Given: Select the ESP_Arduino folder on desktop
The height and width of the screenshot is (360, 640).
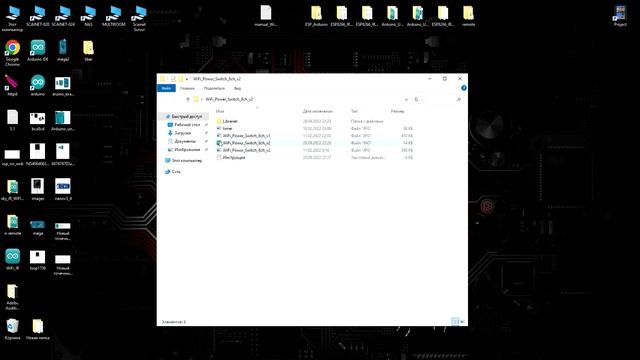Looking at the screenshot, I should [x=316, y=16].
